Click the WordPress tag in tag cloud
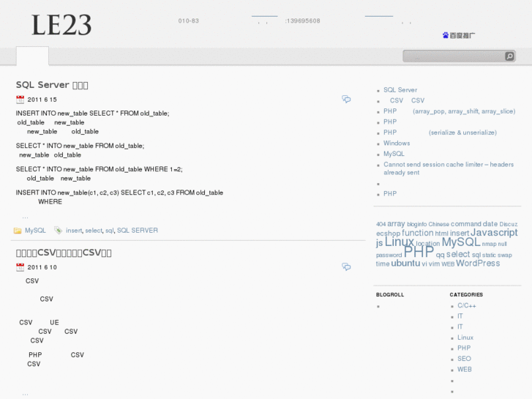Image resolution: width=532 pixels, height=399 pixels. [478, 263]
